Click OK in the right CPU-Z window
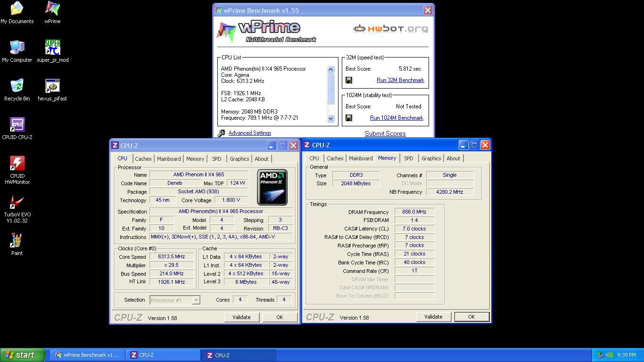644x362 pixels. tap(471, 317)
